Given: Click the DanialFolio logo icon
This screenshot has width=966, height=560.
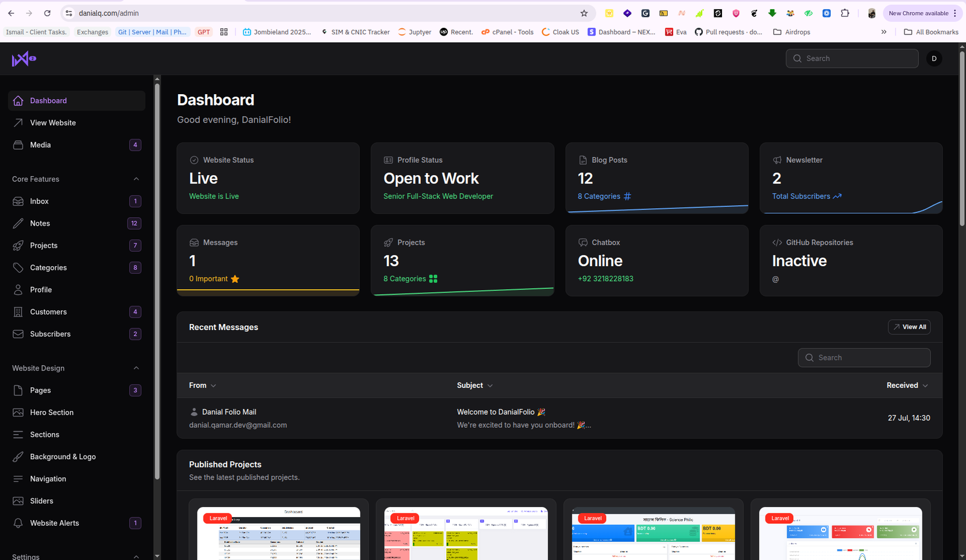Looking at the screenshot, I should [x=24, y=59].
